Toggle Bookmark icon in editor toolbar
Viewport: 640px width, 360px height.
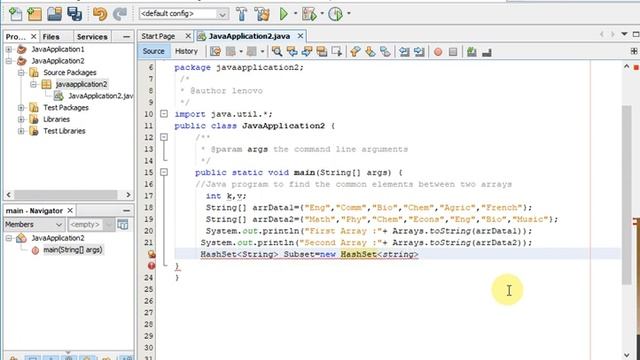coord(385,51)
